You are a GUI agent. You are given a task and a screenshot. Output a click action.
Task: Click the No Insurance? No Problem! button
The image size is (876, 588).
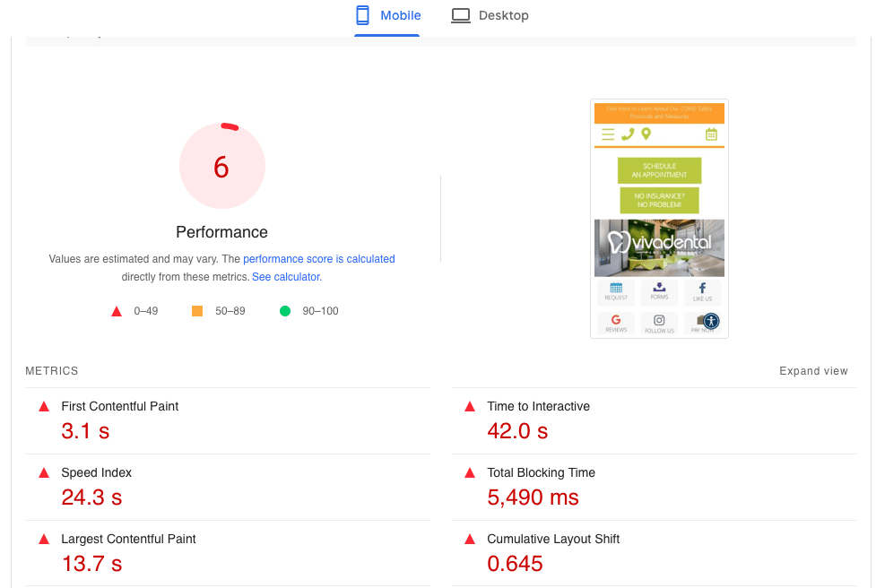click(659, 200)
